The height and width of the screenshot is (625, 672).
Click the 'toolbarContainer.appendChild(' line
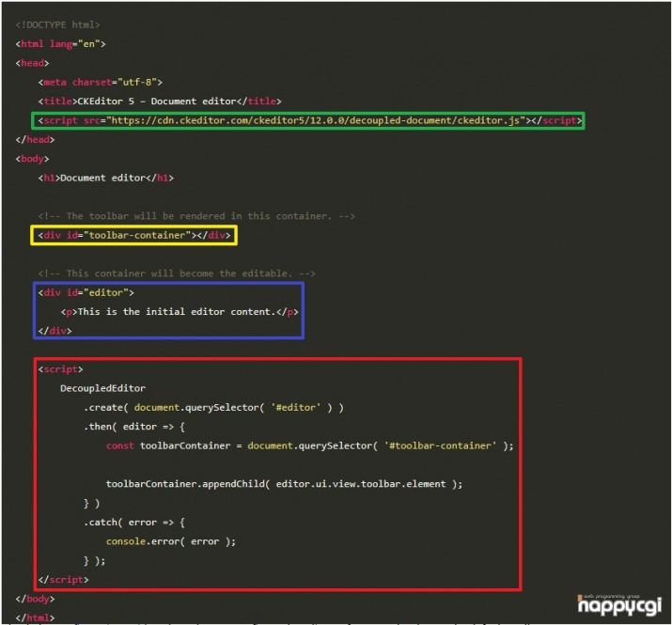(284, 484)
